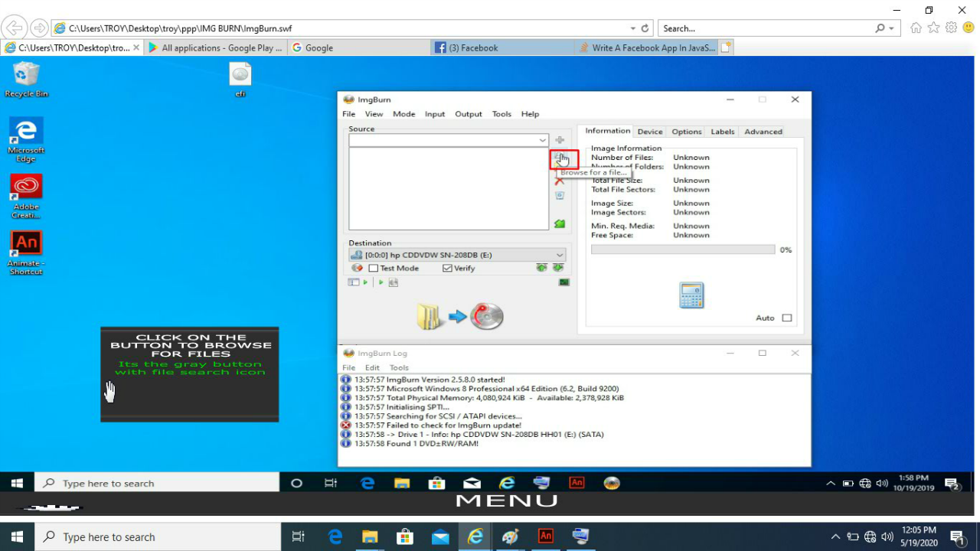The width and height of the screenshot is (980, 551).
Task: Uncheck the Verify checkbox
Action: 447,269
